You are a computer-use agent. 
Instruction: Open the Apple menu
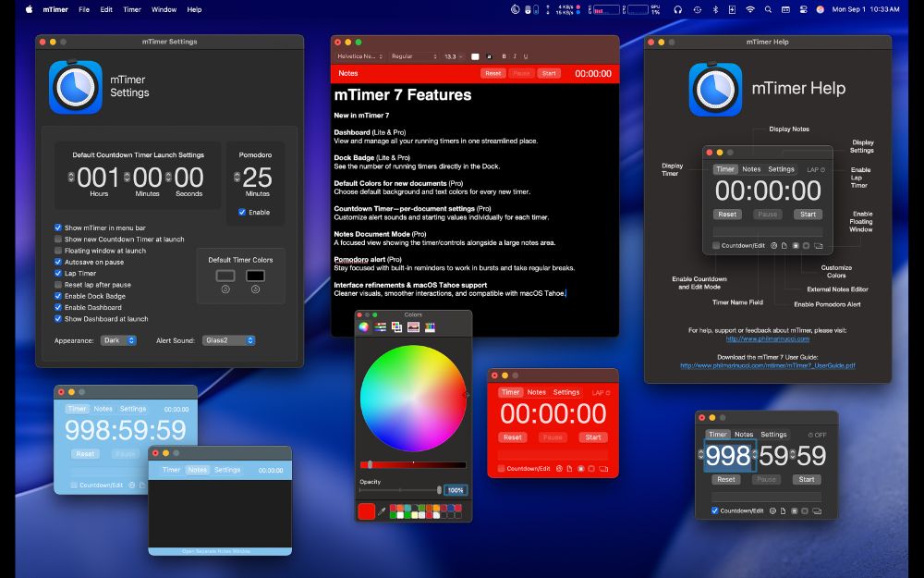click(x=29, y=9)
